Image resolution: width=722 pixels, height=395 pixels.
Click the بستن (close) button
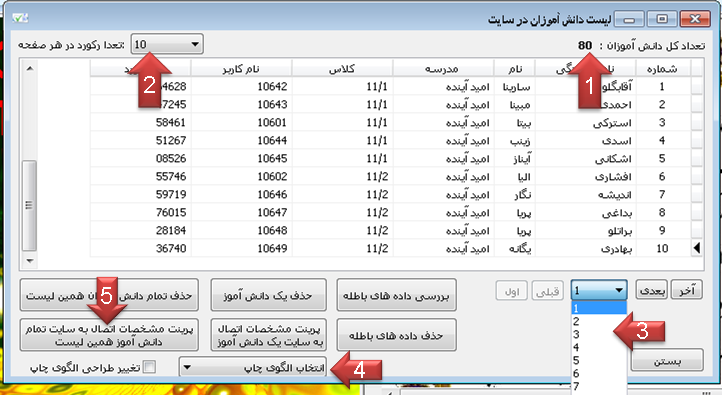(667, 360)
